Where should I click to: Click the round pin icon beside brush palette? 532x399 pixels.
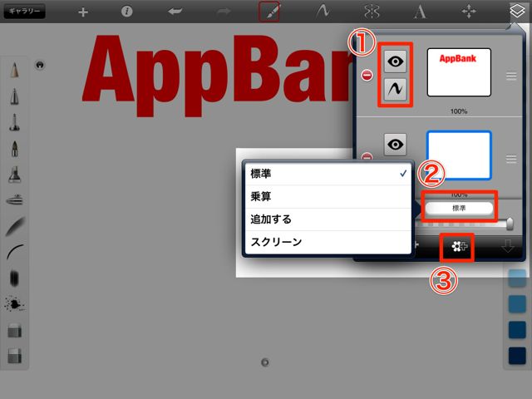[40, 65]
